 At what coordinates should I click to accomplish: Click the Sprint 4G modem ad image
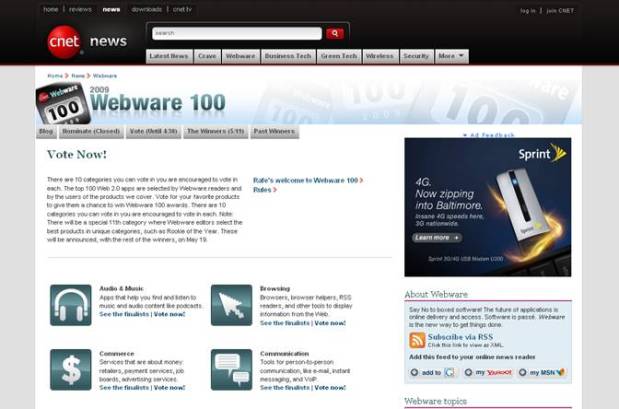[488, 207]
